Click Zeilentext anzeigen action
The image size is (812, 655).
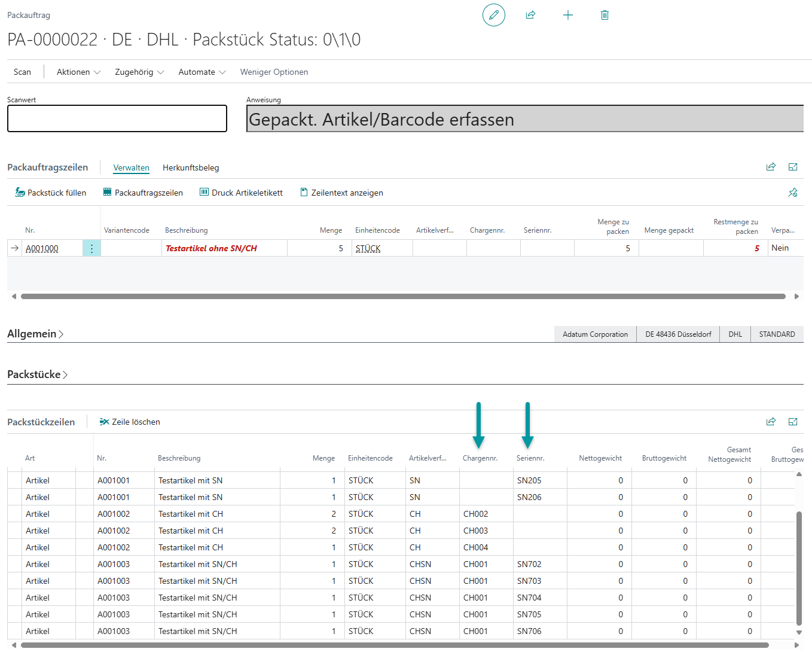tap(341, 193)
